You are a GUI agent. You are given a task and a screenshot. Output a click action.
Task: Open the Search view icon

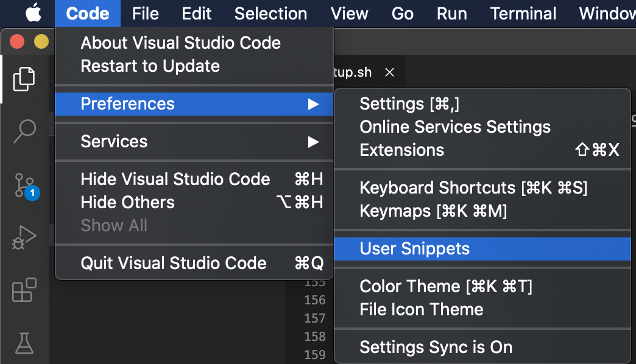click(x=24, y=130)
